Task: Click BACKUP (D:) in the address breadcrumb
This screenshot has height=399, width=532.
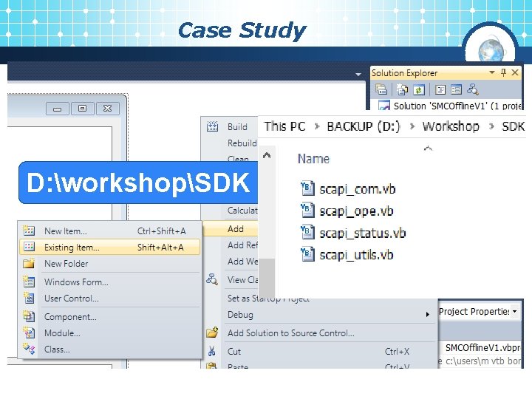Action: [364, 126]
